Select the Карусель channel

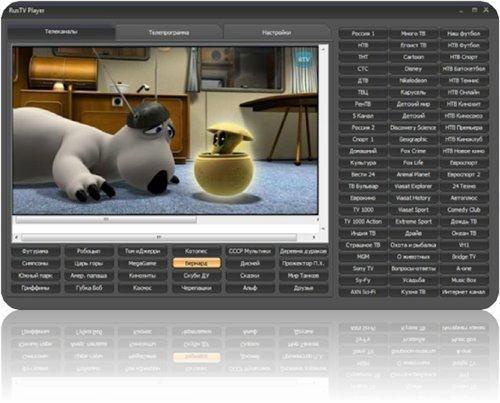click(413, 92)
